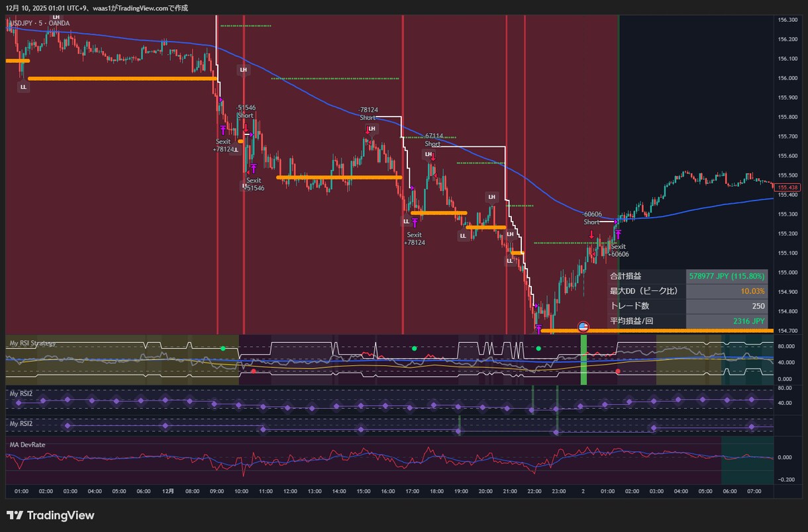
Task: Click the 19:00 time axis label
Action: pyautogui.click(x=461, y=492)
